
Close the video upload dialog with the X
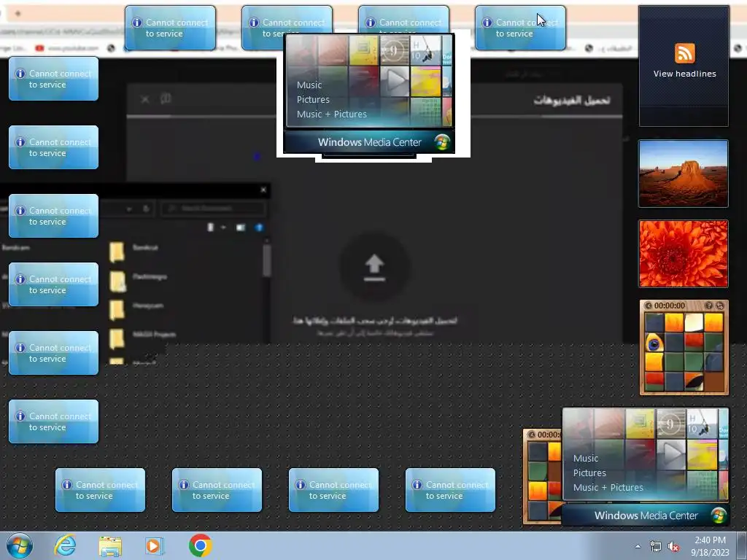tap(145, 99)
